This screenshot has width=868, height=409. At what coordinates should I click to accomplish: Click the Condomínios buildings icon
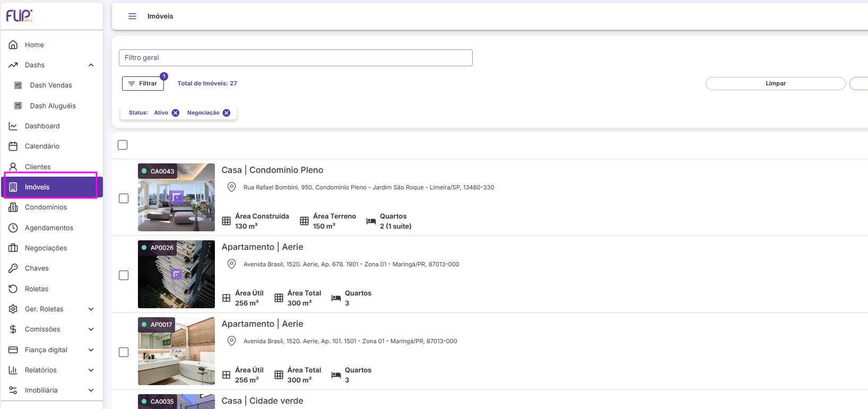point(13,207)
